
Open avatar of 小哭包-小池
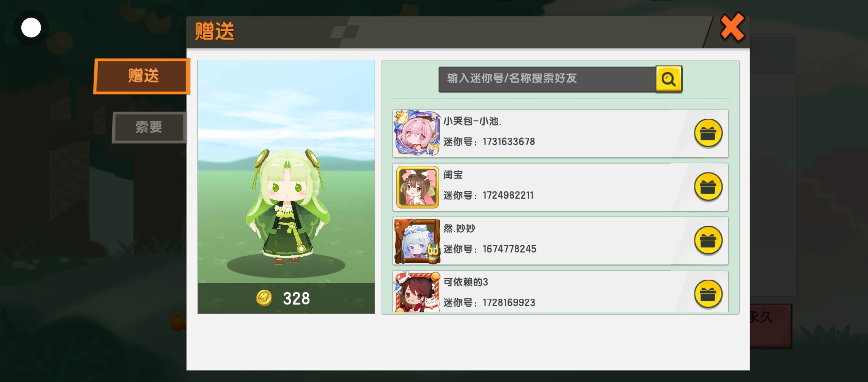coord(417,133)
